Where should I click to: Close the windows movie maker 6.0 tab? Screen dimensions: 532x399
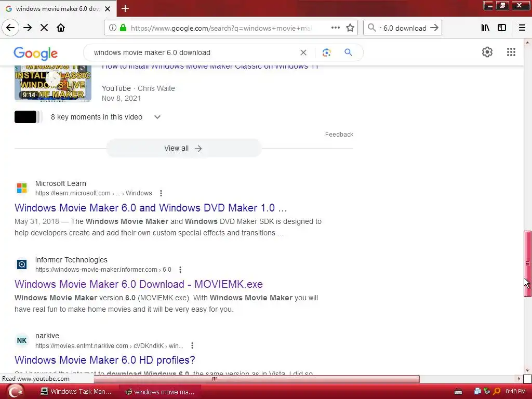pos(108,9)
